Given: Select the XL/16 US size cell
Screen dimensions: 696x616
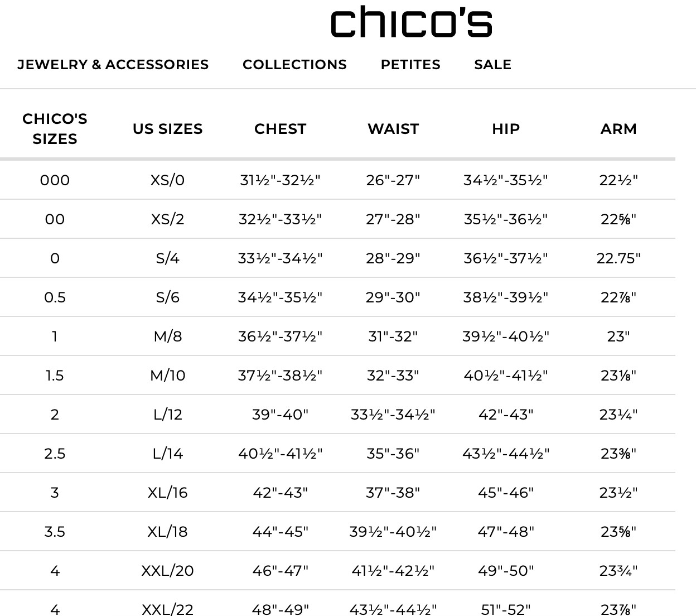Looking at the screenshot, I should [x=167, y=493].
